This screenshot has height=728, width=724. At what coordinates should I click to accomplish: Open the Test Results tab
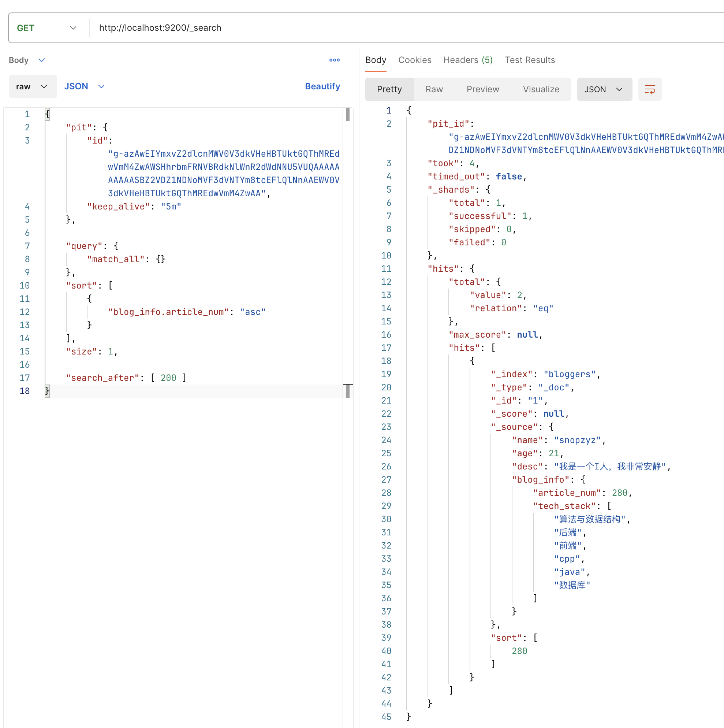[x=530, y=60]
